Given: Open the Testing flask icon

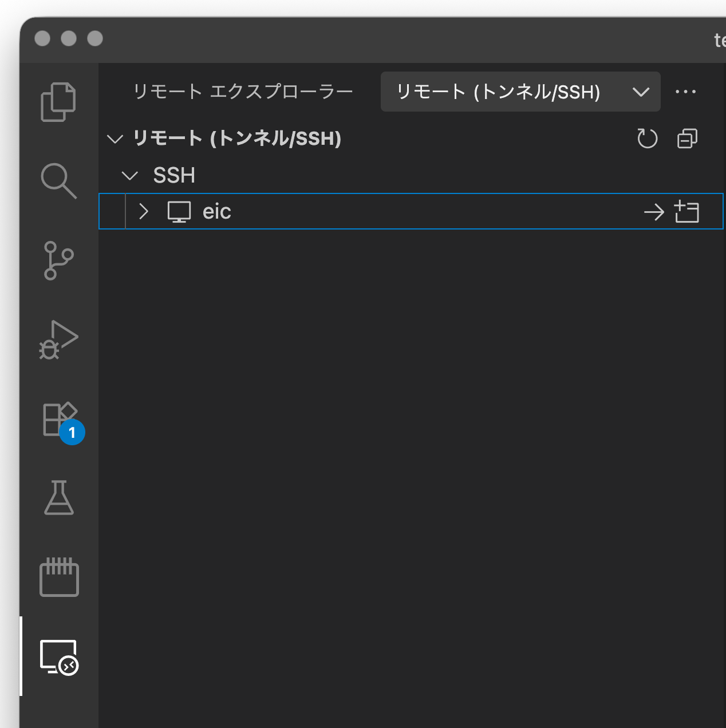Looking at the screenshot, I should (x=58, y=498).
